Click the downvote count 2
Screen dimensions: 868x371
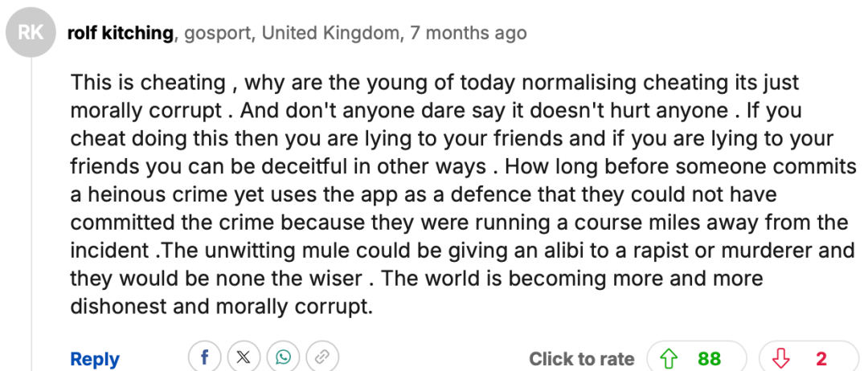pyautogui.click(x=821, y=360)
